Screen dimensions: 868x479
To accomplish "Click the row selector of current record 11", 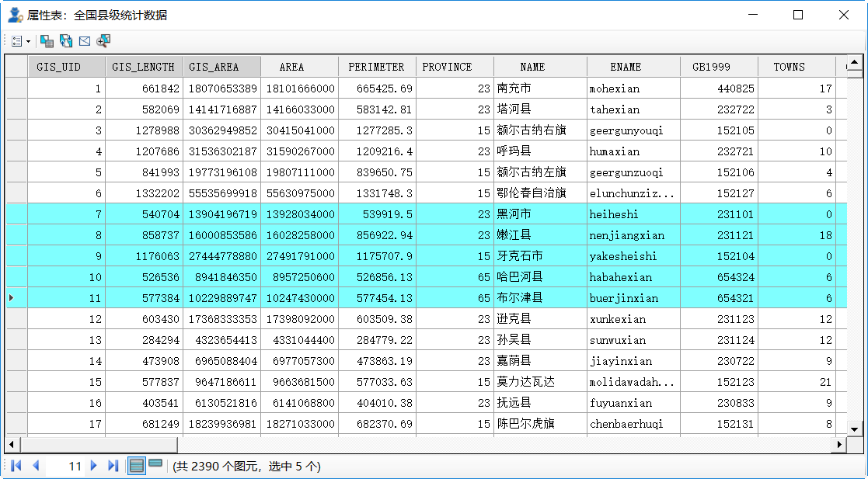I will coord(16,298).
